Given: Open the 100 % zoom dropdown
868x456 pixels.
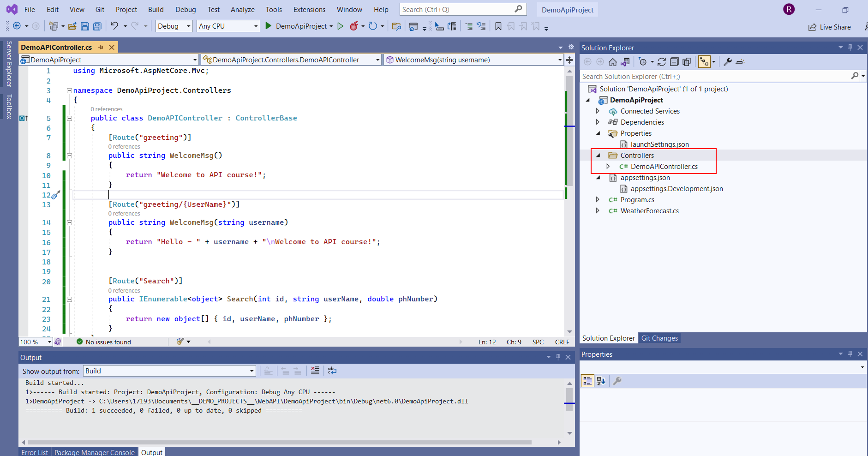Looking at the screenshot, I should (36, 342).
